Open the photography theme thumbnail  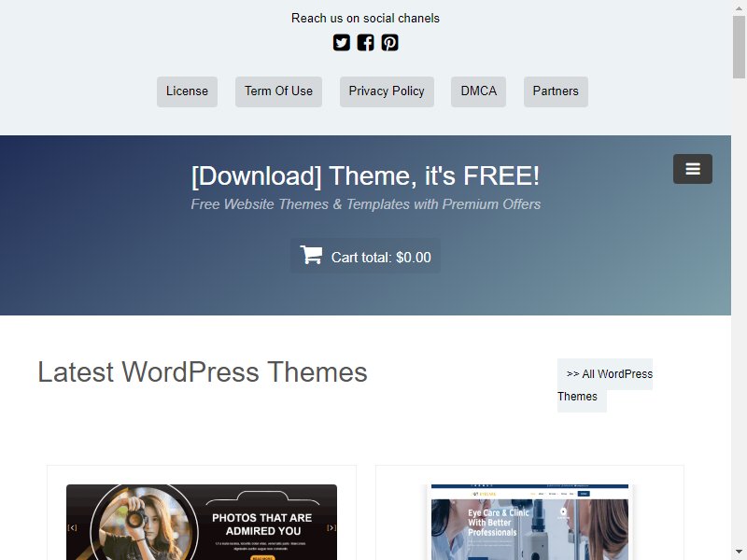coord(202,523)
